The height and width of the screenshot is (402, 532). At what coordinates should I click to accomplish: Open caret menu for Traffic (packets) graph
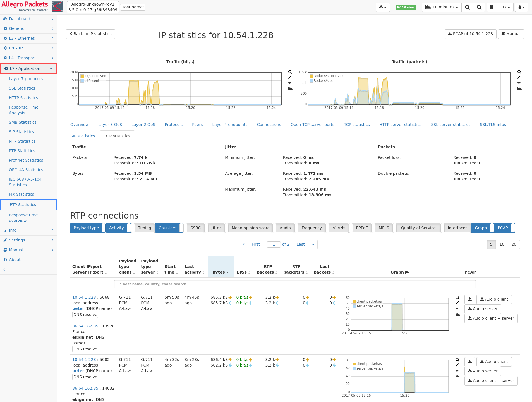point(519,83)
